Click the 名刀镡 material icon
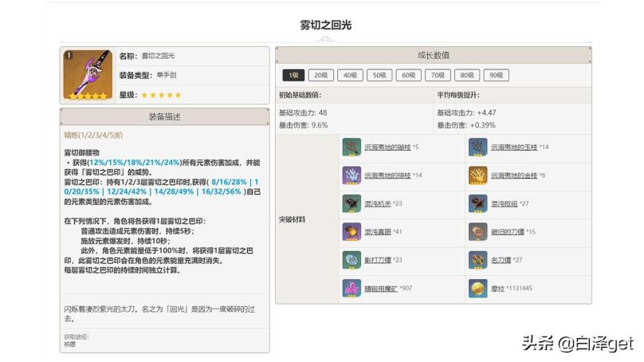The image size is (644, 362). [478, 260]
